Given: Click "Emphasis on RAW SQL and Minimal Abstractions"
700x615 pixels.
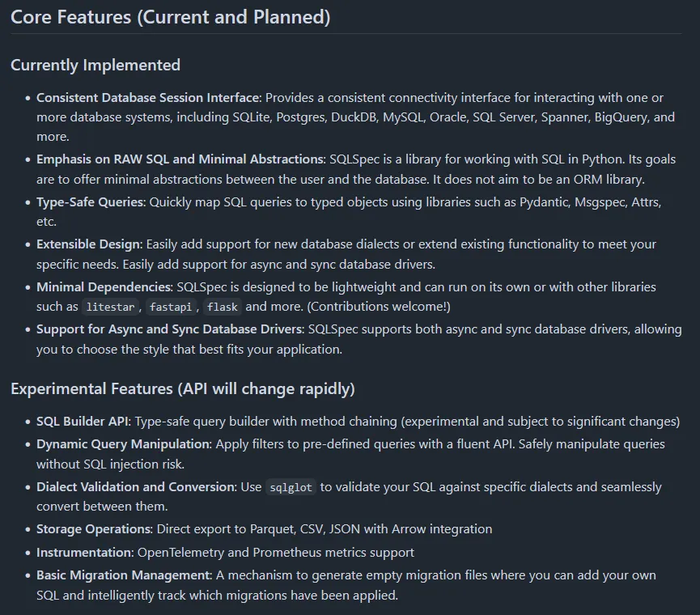Looking at the screenshot, I should [x=180, y=159].
